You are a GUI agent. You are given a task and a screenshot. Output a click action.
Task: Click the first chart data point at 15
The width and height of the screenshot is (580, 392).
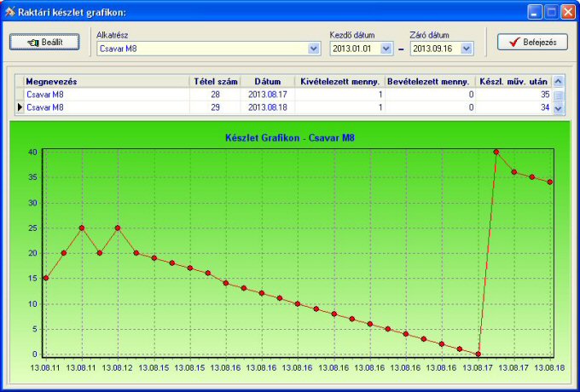(46, 278)
